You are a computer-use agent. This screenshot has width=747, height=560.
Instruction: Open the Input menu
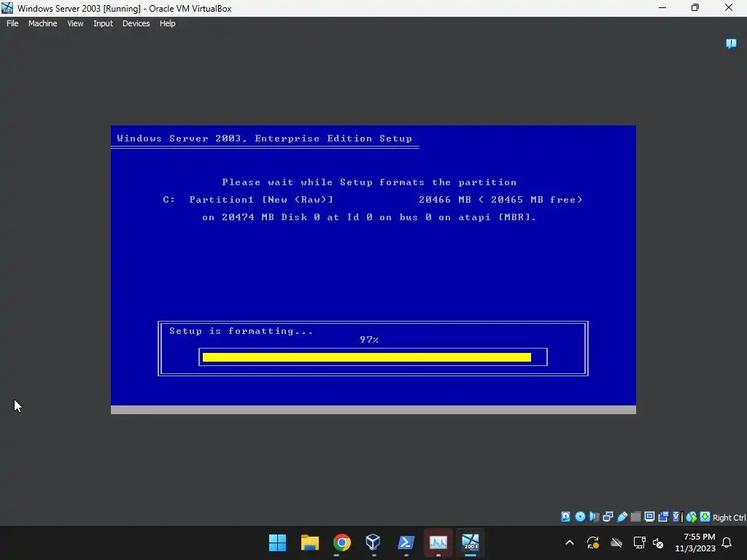103,23
